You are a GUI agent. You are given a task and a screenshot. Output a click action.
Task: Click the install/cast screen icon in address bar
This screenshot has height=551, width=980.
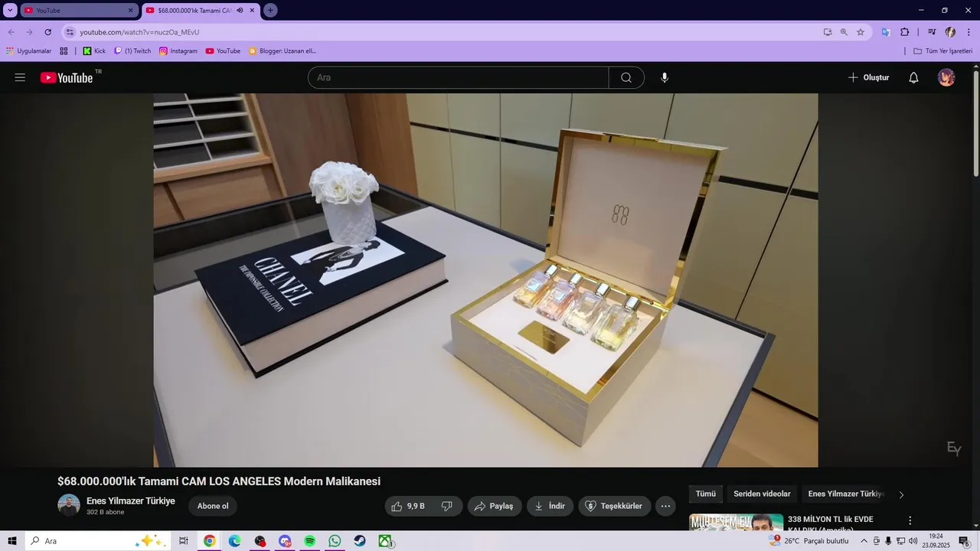(x=828, y=32)
